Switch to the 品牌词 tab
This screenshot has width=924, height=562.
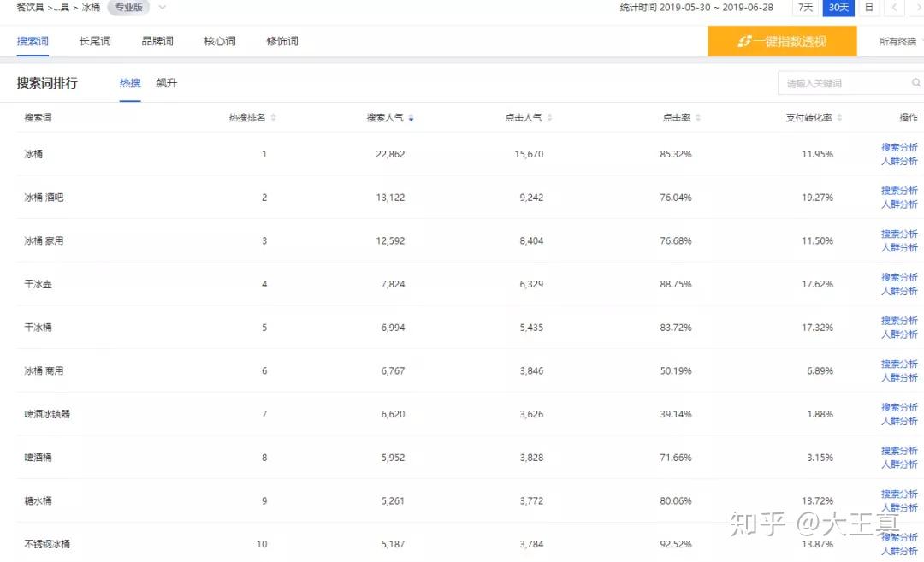click(157, 41)
